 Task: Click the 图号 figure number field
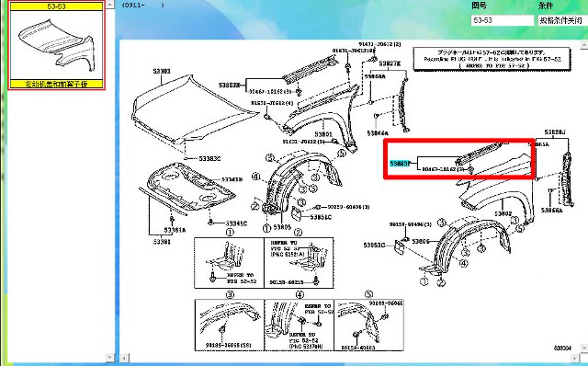pos(503,20)
